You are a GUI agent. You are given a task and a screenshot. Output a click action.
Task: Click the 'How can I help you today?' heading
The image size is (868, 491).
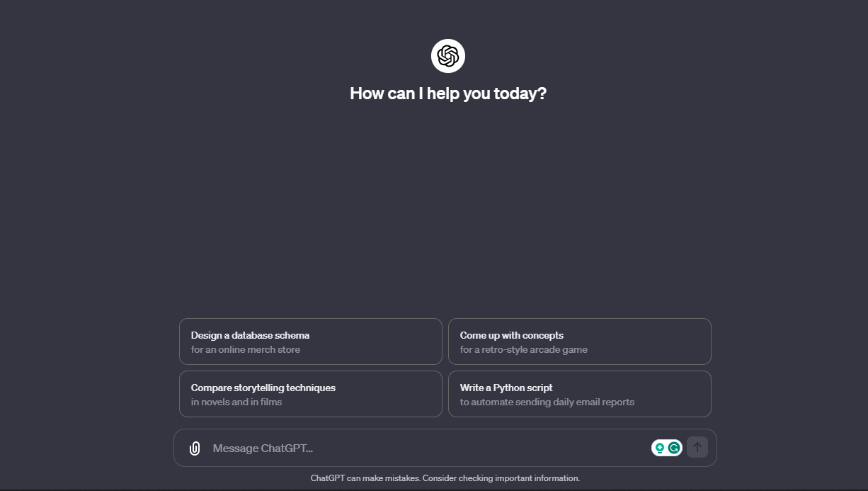448,94
